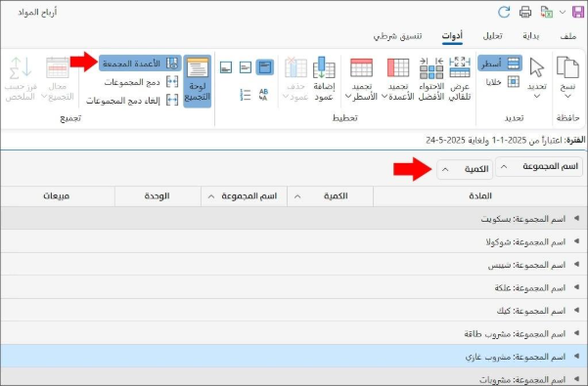Click the purple save icon

(578, 12)
